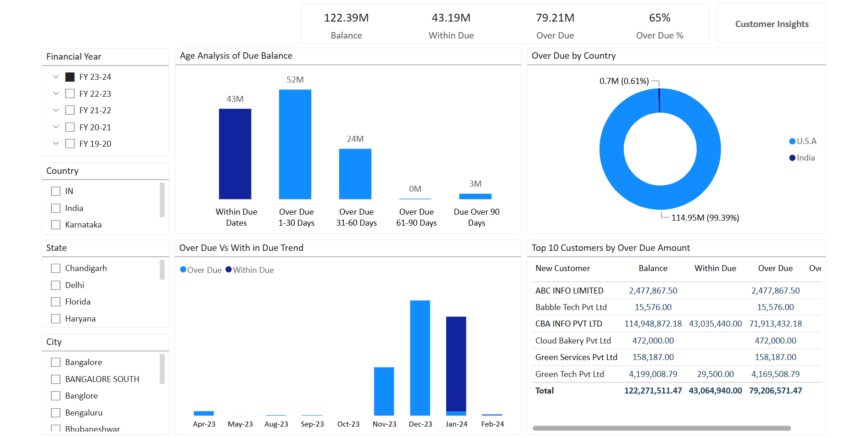Select Cloud Bakery Pvt Ltd row
The height and width of the screenshot is (438, 868).
[x=678, y=341]
